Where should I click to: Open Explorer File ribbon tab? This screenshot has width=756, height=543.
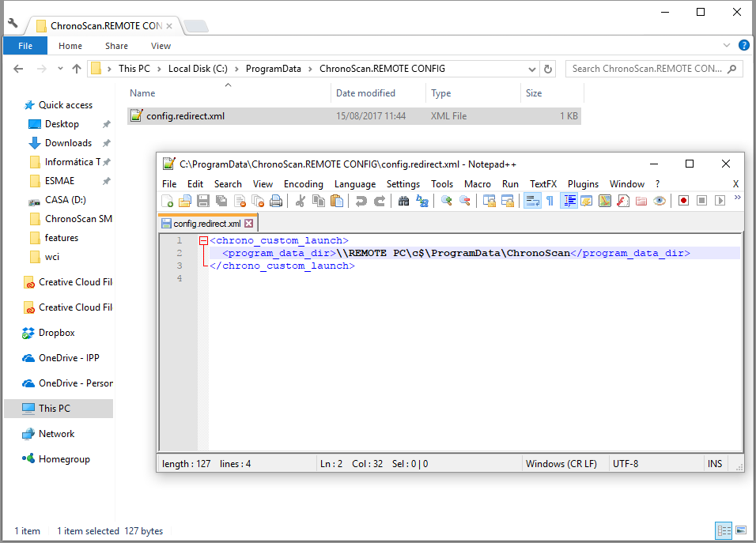pyautogui.click(x=25, y=46)
